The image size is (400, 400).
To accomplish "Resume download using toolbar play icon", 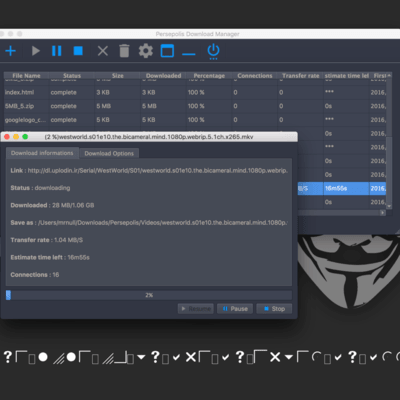I will click(x=36, y=51).
